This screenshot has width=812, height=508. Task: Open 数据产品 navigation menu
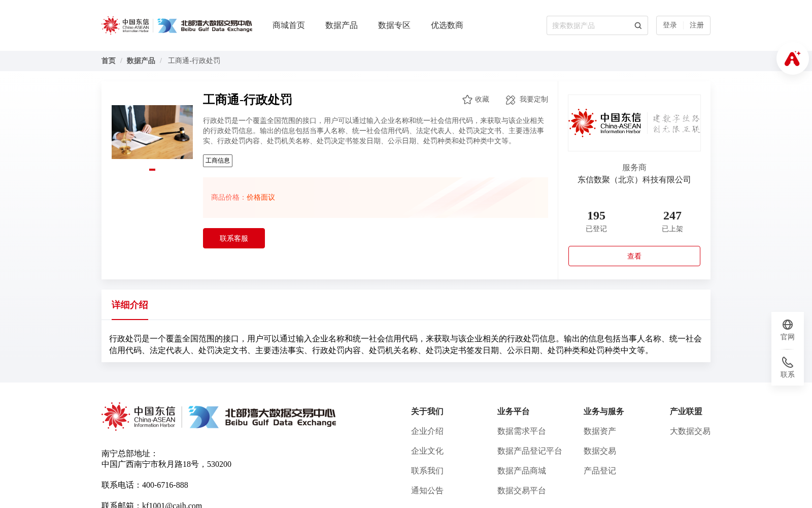[x=342, y=25]
